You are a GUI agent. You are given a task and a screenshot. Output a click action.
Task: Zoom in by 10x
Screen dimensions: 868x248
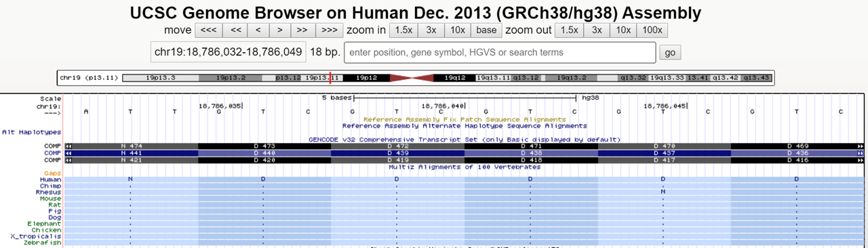pyautogui.click(x=458, y=30)
